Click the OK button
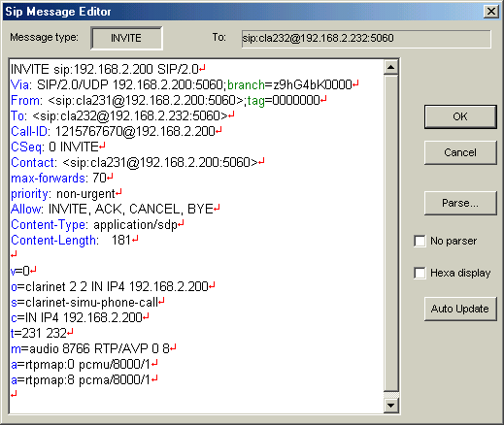 [x=460, y=116]
